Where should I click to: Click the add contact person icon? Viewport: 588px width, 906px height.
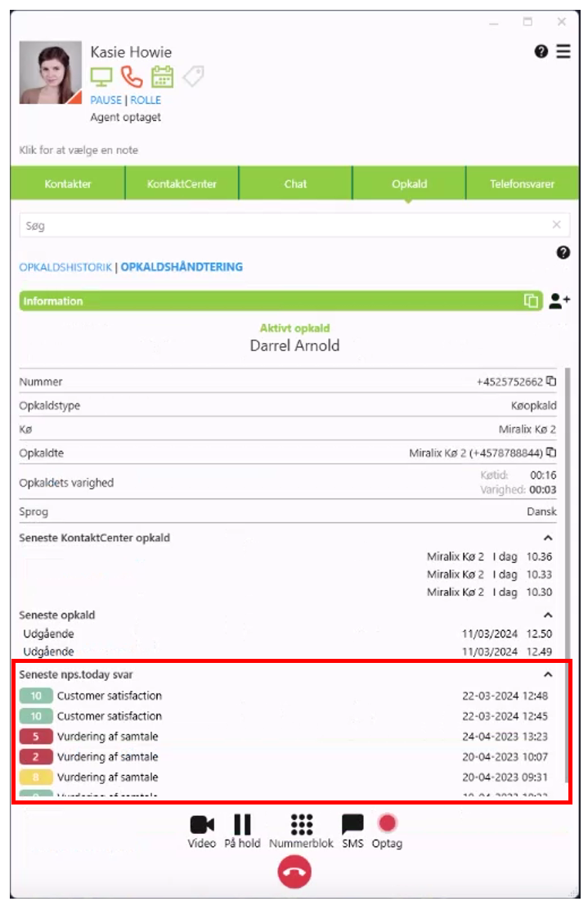(x=559, y=301)
